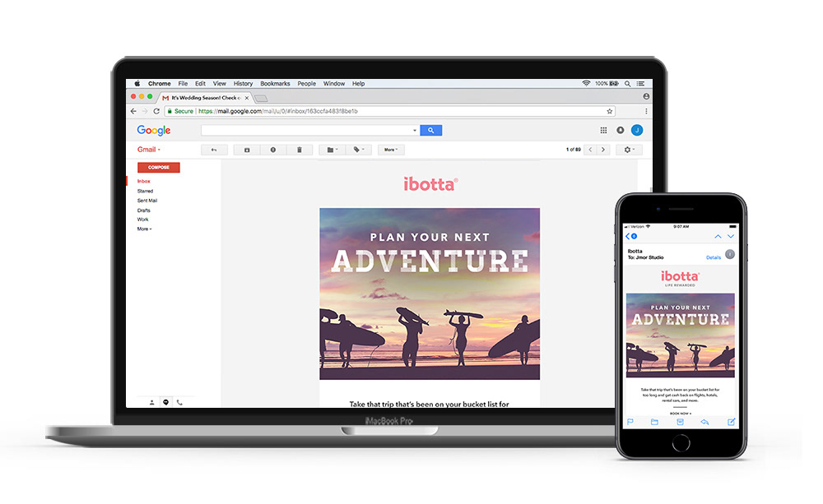Tap Details link on phone email header
This screenshot has height=504, width=823.
pyautogui.click(x=714, y=257)
